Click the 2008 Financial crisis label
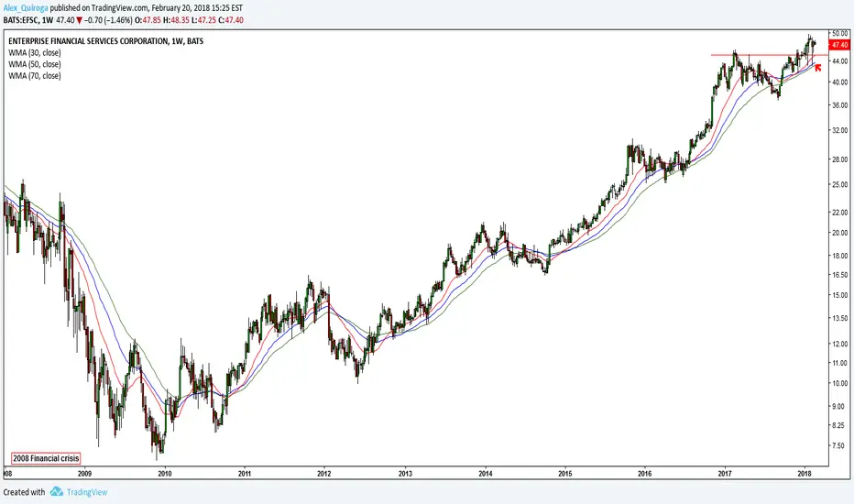 (x=47, y=458)
